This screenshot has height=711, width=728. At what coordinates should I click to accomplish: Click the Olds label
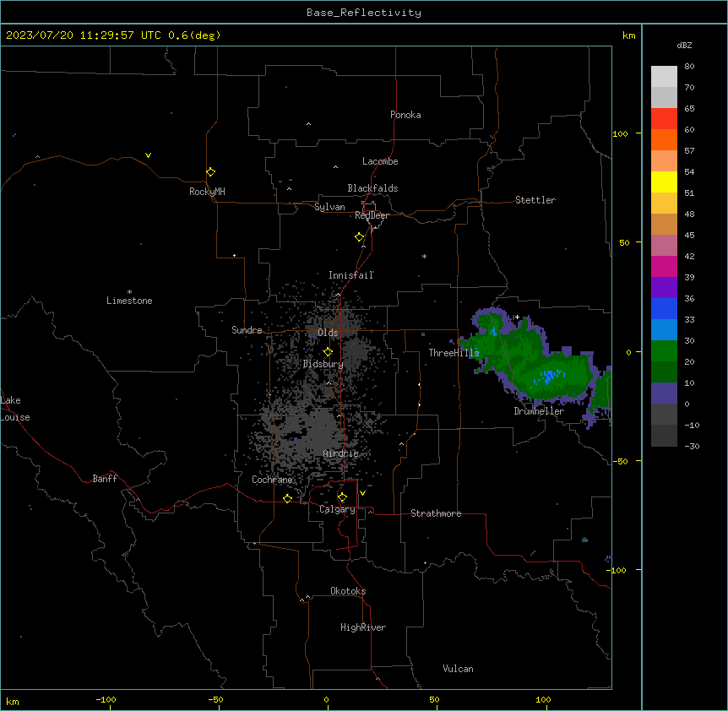328,333
